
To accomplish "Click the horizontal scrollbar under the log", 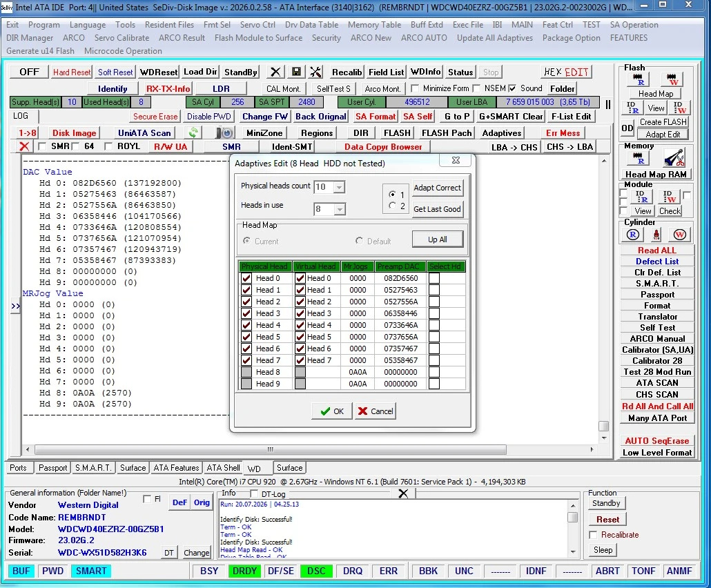I will tap(271, 449).
